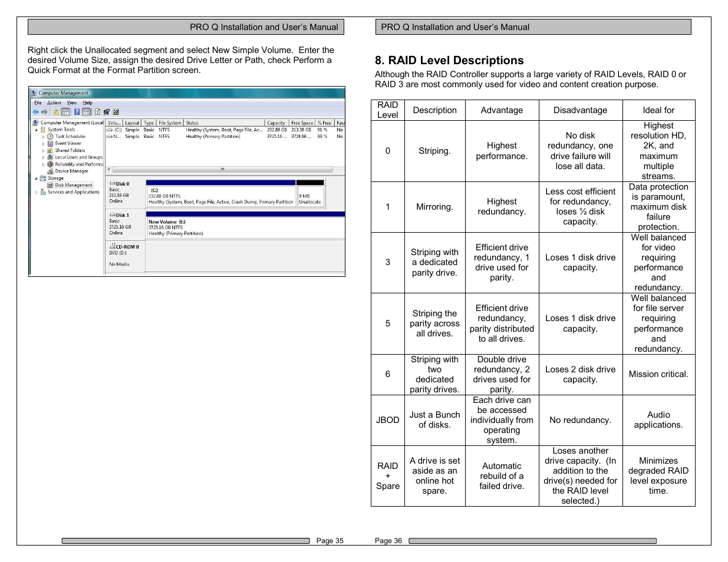
Task: Click the System Tools icon
Action: (x=43, y=130)
